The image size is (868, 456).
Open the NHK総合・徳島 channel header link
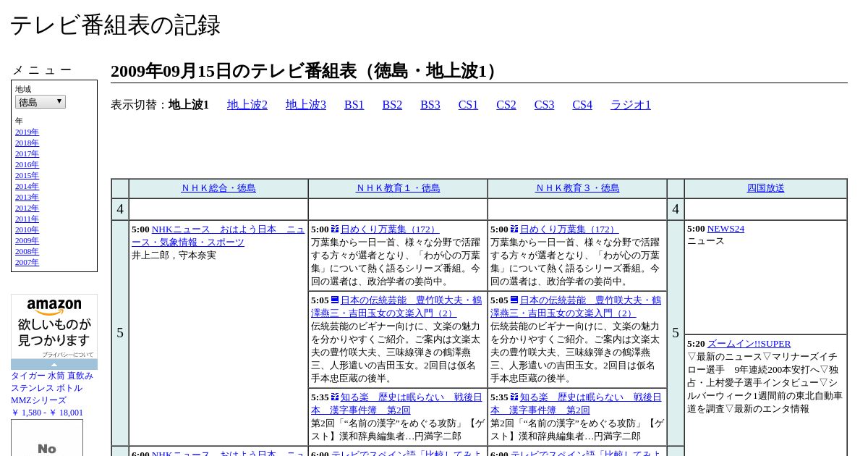[218, 188]
